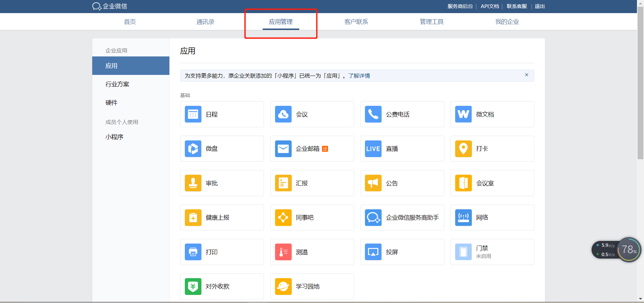The image size is (644, 303).
Task: Click the 微文档 card label
Action: click(x=485, y=115)
